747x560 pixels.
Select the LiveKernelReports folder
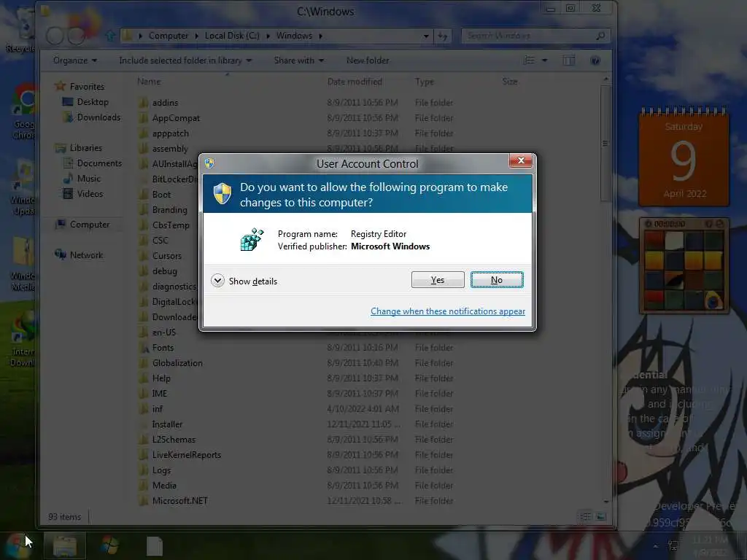pyautogui.click(x=186, y=455)
